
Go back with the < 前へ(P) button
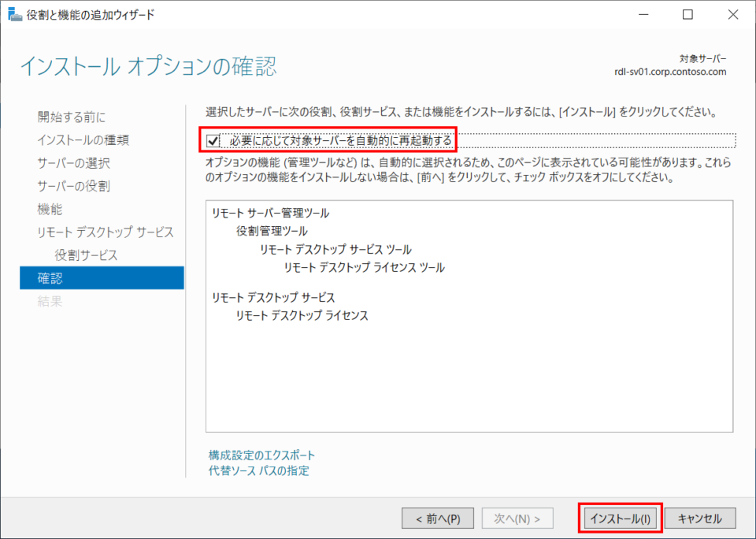438,519
